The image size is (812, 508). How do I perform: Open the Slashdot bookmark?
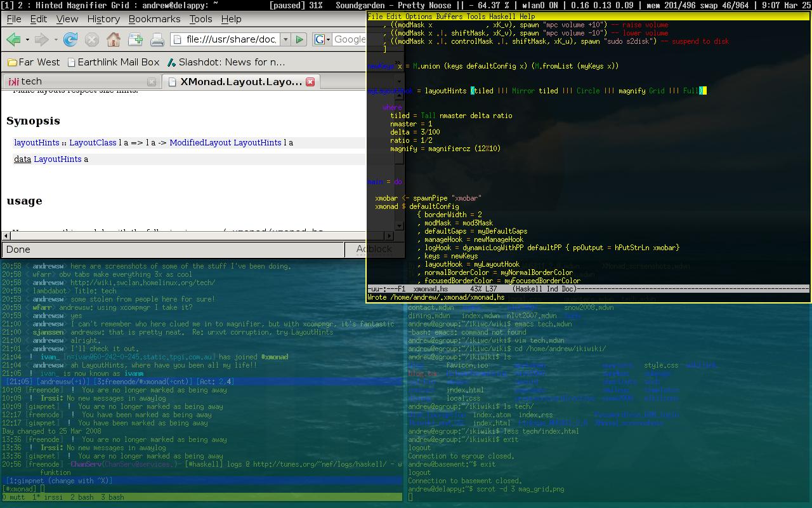[x=226, y=62]
